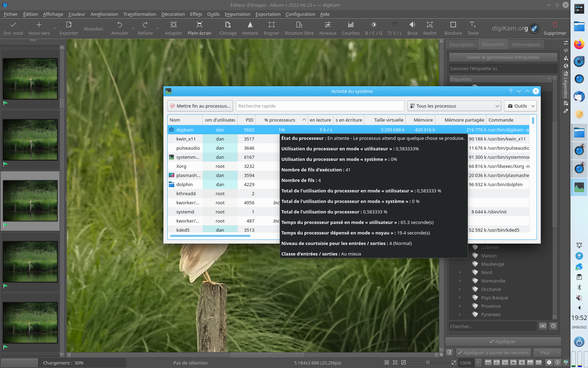Check the Provence tag checkbox
This screenshot has height=368, width=588.
tap(467, 306)
